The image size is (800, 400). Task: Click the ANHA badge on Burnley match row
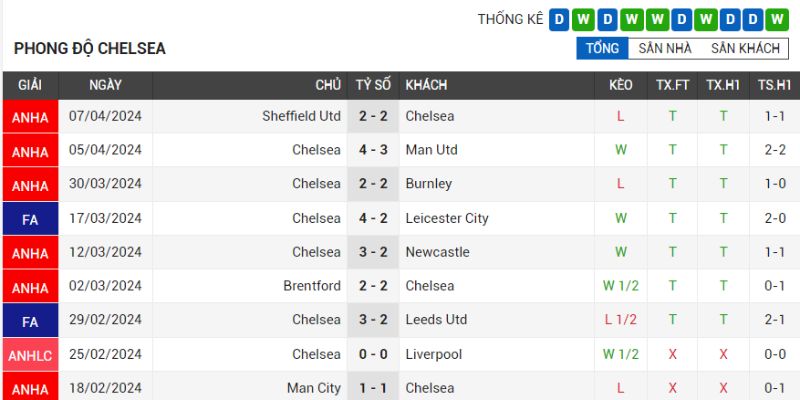[30, 186]
